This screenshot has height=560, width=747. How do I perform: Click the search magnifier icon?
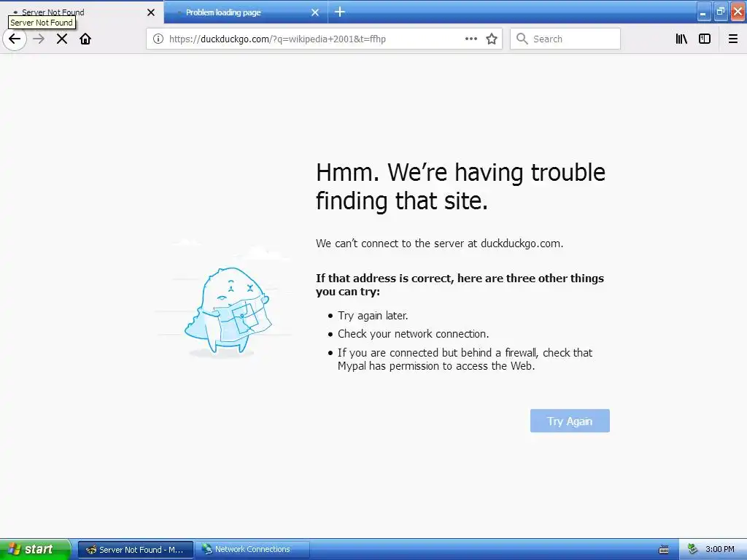[x=522, y=39]
